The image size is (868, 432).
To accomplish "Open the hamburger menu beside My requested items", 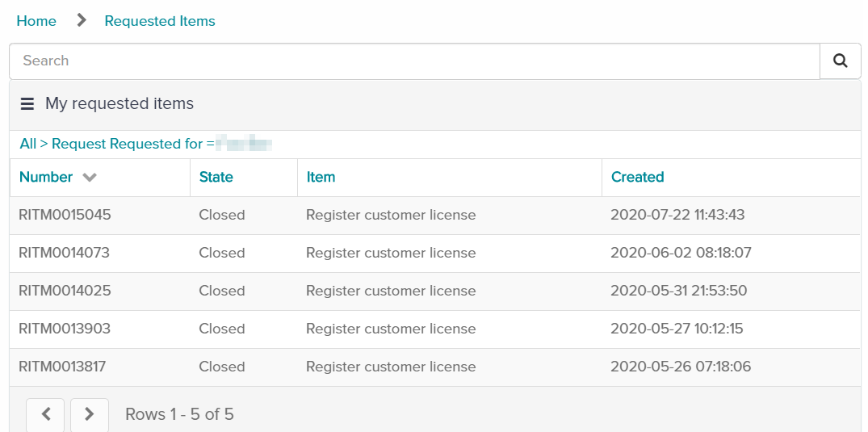I will pyautogui.click(x=27, y=104).
